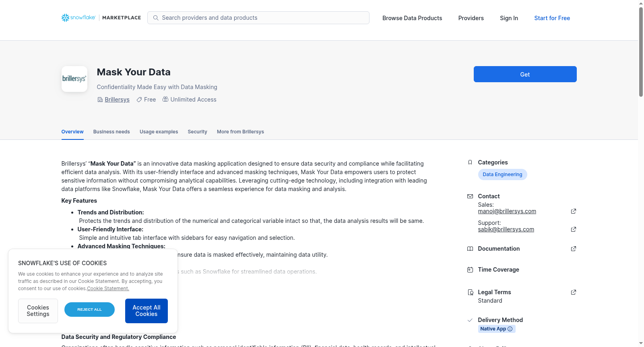Viewport: 644px width, 347px height.
Task: Open the More from Brillersys tab
Action: tap(240, 132)
